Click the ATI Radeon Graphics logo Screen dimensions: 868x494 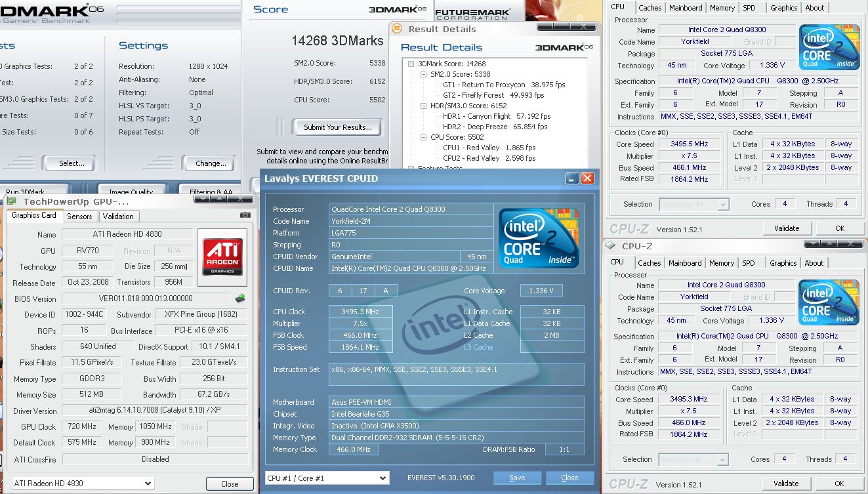click(x=222, y=257)
